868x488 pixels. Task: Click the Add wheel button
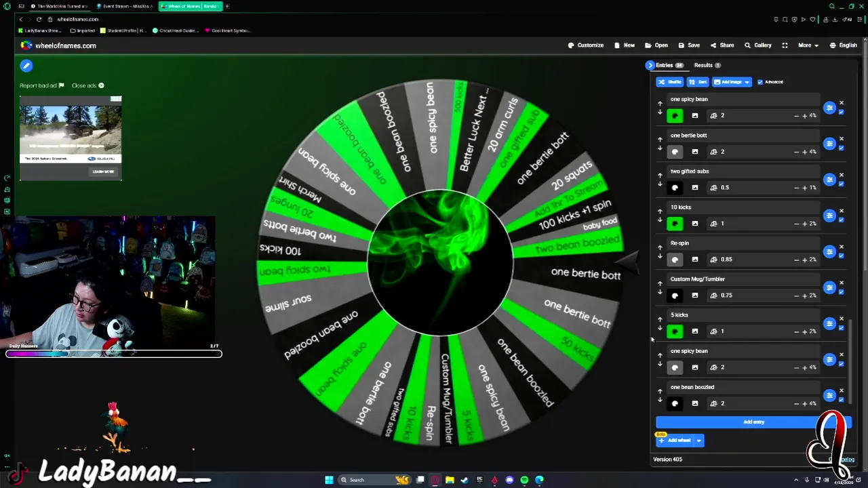click(x=675, y=441)
